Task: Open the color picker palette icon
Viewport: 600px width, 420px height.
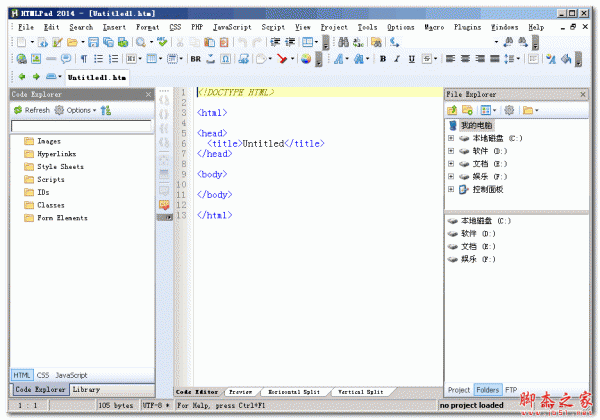Action: click(x=306, y=59)
